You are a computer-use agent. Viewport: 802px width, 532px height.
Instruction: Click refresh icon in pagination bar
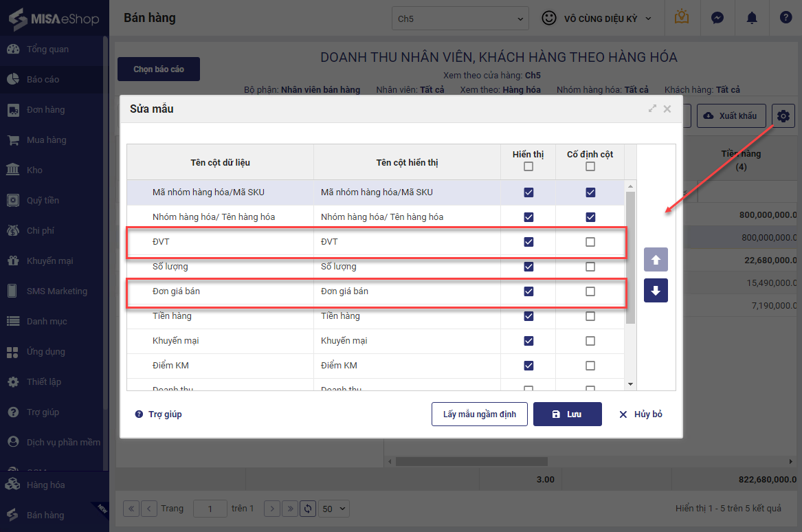pos(308,509)
